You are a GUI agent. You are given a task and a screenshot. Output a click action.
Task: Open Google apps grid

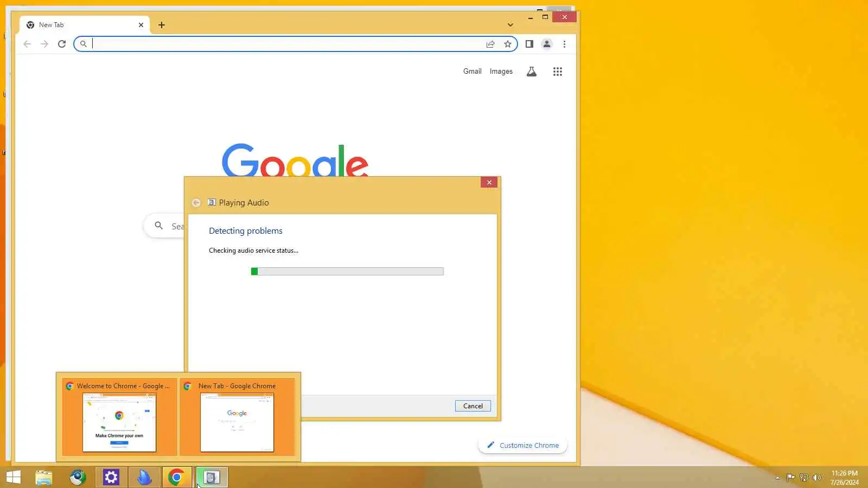[x=557, y=72]
